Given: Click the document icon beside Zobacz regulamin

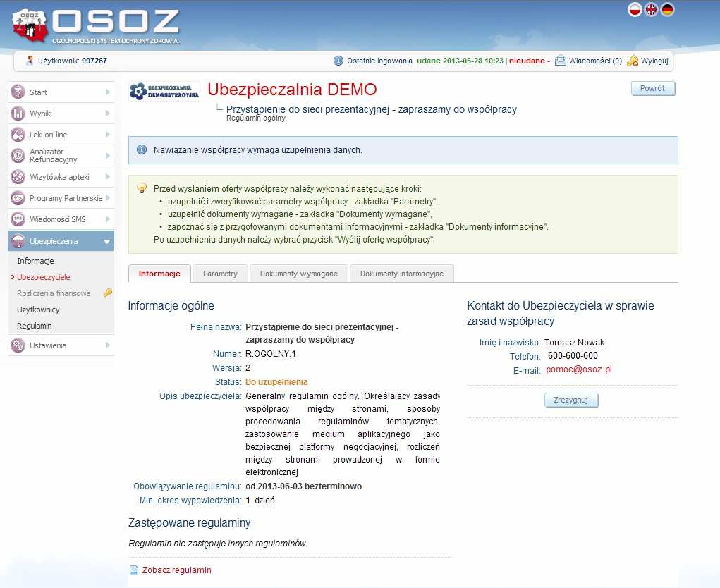Looking at the screenshot, I should pyautogui.click(x=133, y=570).
